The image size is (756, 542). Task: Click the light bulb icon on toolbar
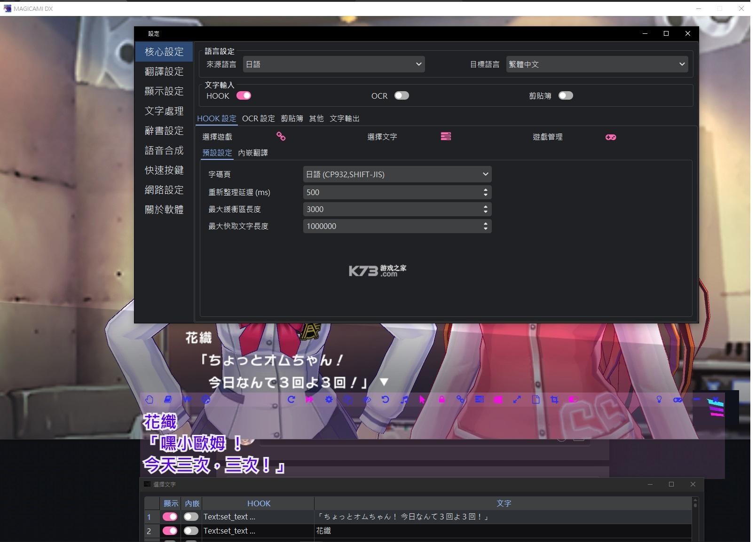click(659, 400)
